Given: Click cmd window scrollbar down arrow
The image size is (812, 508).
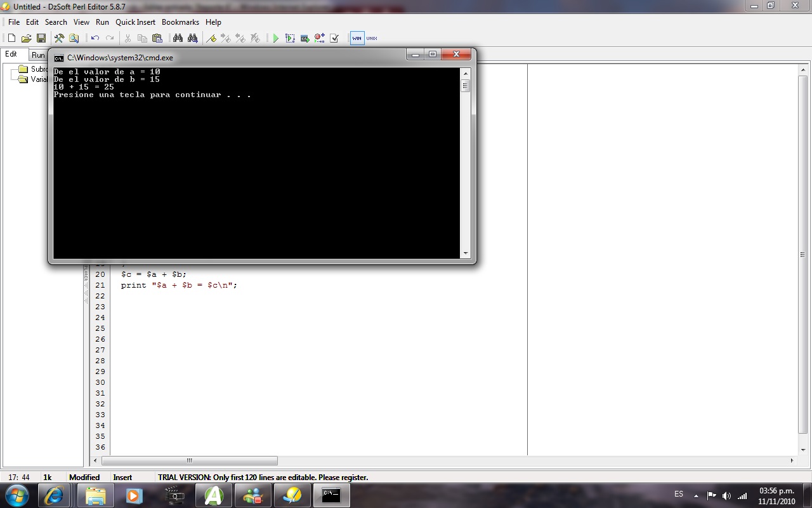Looking at the screenshot, I should click(466, 253).
